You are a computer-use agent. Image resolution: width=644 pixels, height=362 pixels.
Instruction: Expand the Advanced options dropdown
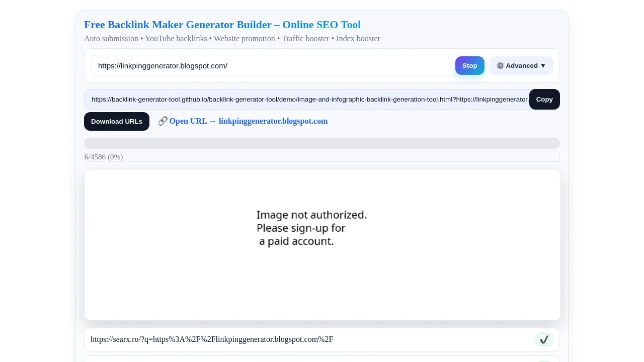tap(521, 66)
